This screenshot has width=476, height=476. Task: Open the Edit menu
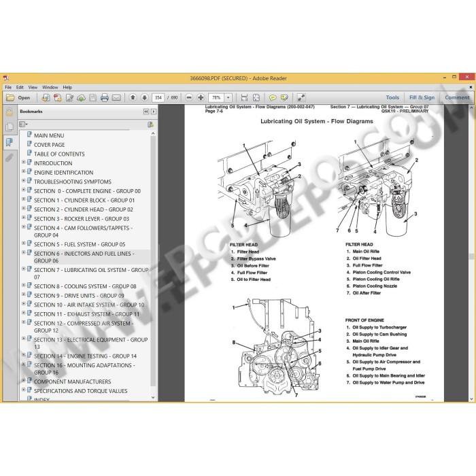click(x=20, y=87)
